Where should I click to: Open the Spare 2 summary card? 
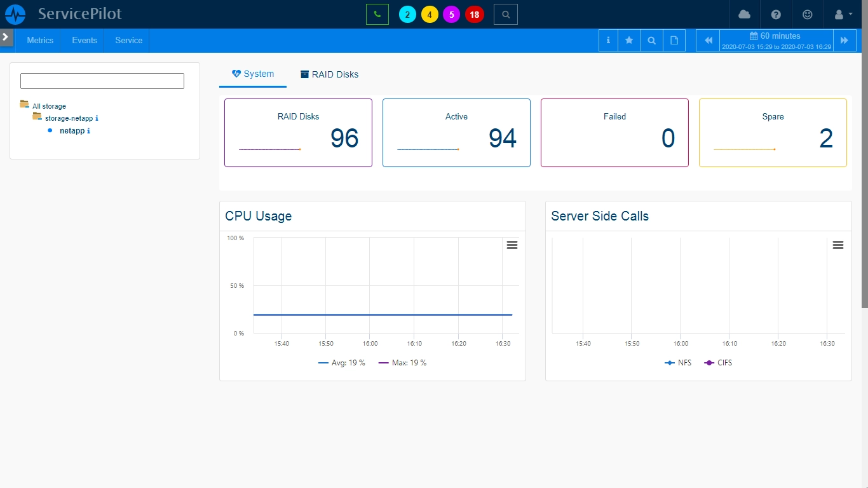click(773, 133)
